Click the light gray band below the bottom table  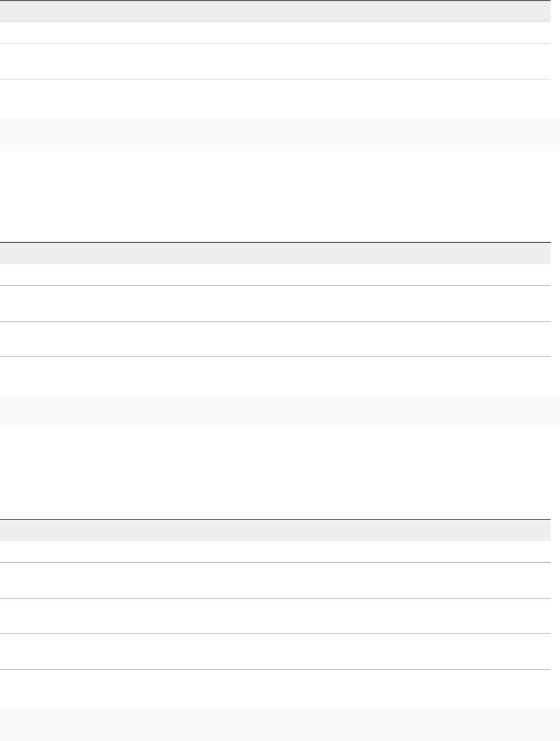pyautogui.click(x=280, y=725)
